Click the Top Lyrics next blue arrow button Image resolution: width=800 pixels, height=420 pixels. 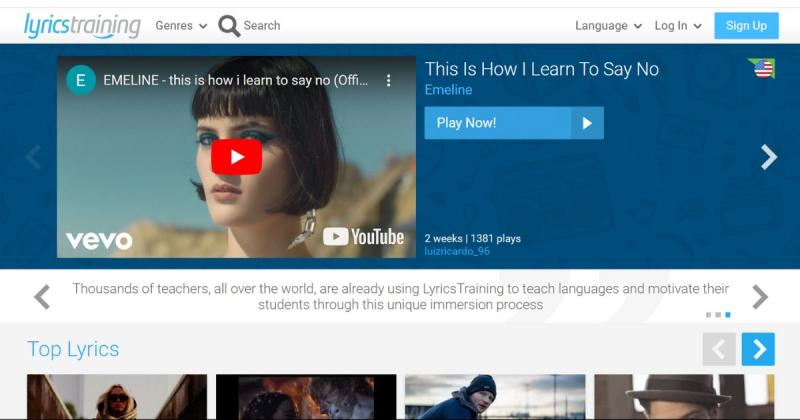758,349
